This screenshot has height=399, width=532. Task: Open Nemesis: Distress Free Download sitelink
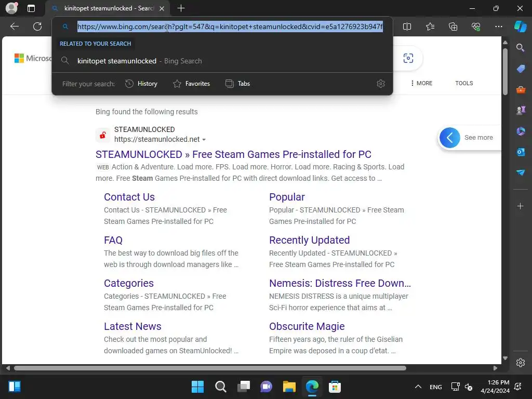pos(340,283)
